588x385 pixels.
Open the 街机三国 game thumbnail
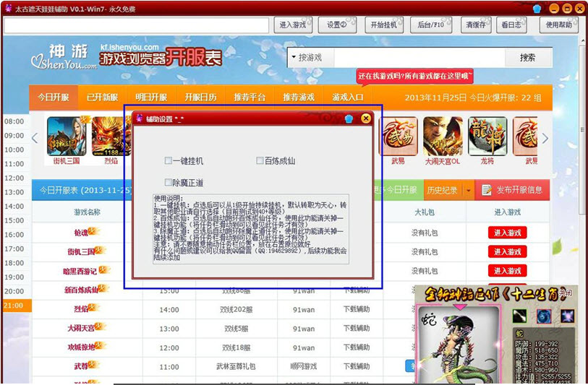coord(67,137)
